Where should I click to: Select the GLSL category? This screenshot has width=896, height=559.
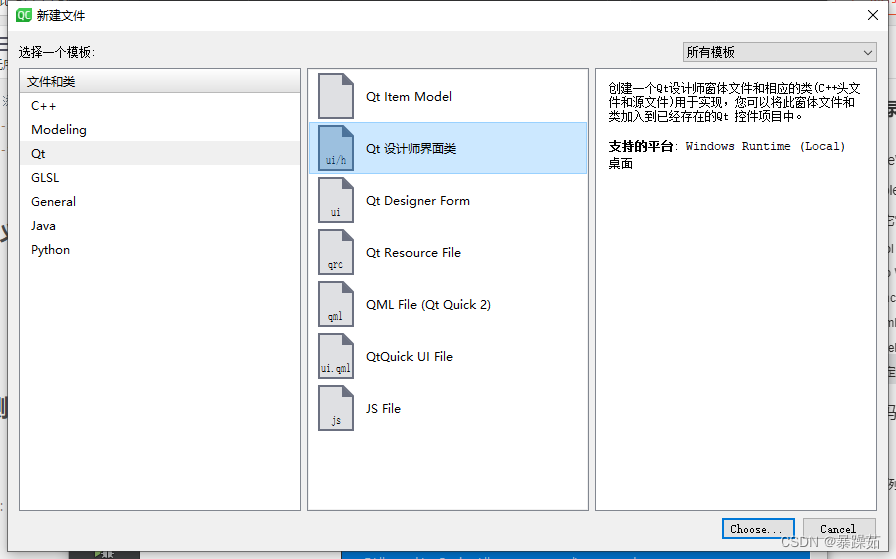pos(160,178)
